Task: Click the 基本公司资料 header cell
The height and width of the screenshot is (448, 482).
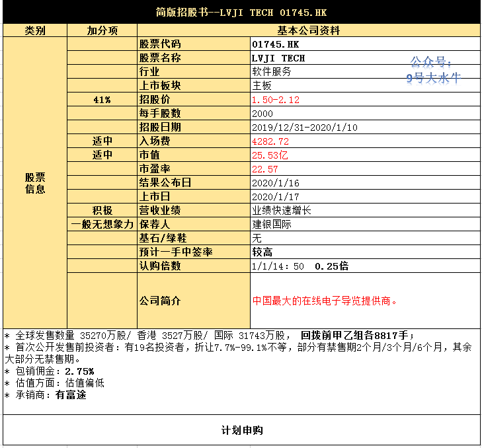Action: [309, 30]
